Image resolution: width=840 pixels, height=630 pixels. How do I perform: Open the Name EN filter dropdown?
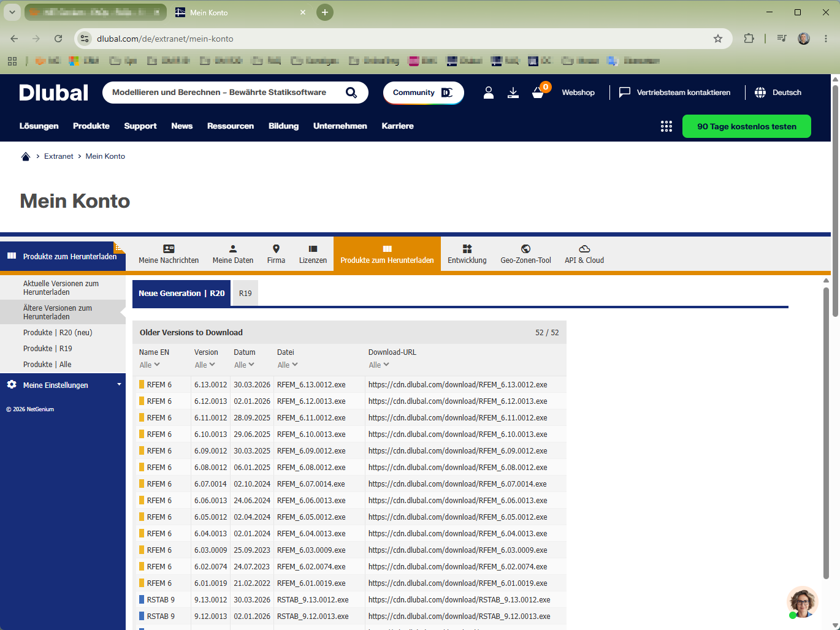point(150,365)
